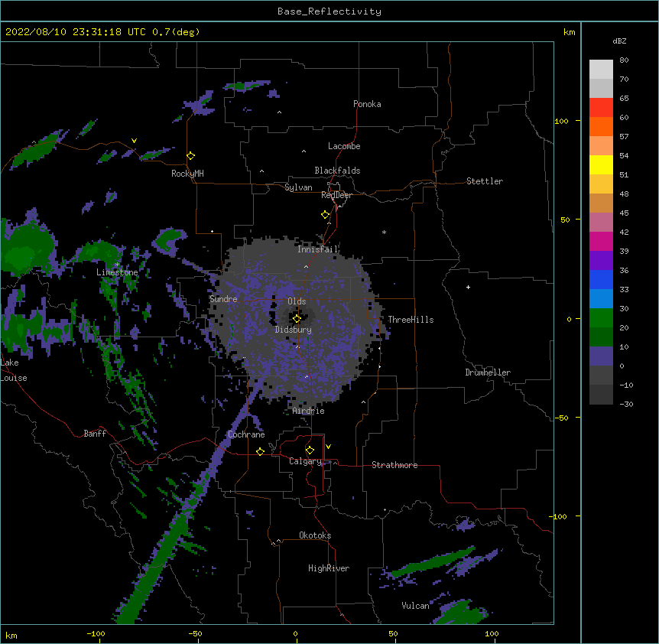This screenshot has height=644, width=659.
Task: Click the -30 value in the dBZ legend
Action: tap(626, 404)
